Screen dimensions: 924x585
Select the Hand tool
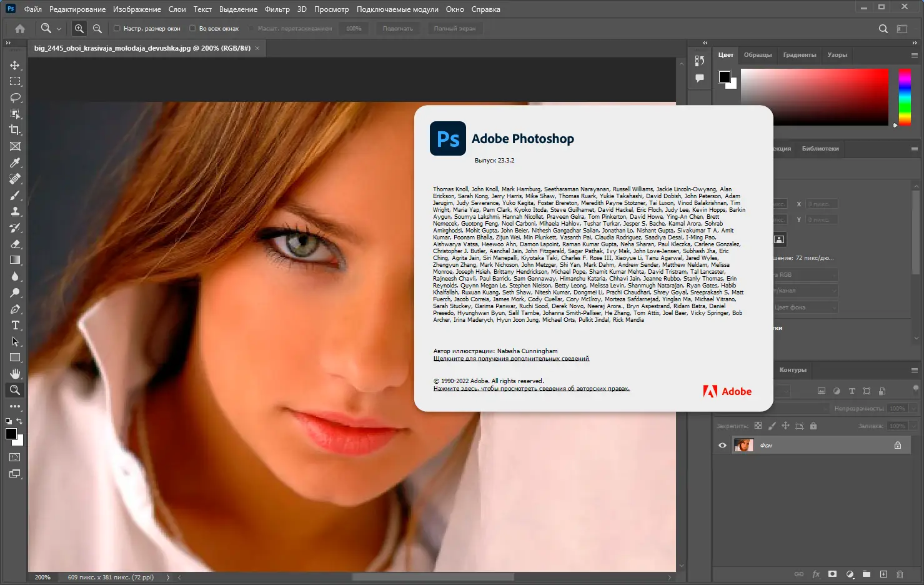coord(15,374)
